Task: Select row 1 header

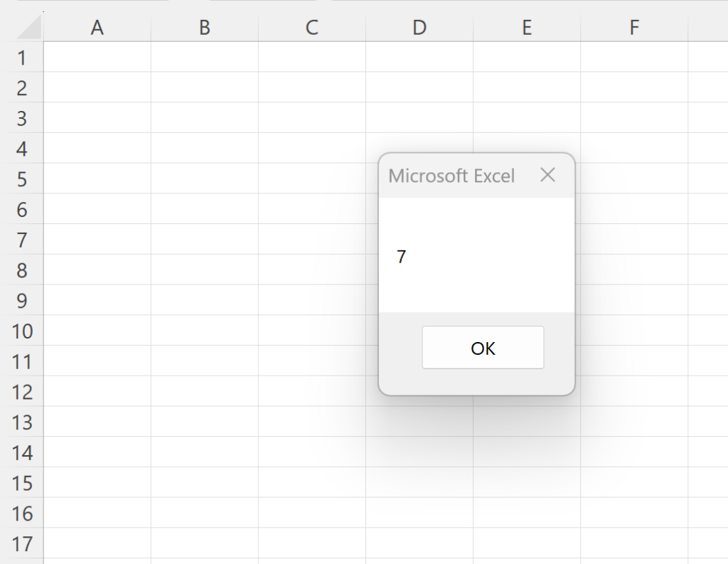Action: point(23,57)
